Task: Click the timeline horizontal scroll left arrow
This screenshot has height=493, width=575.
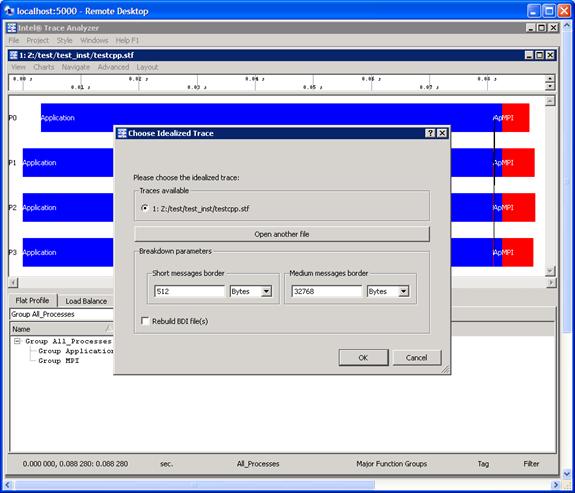Action: 13,282
